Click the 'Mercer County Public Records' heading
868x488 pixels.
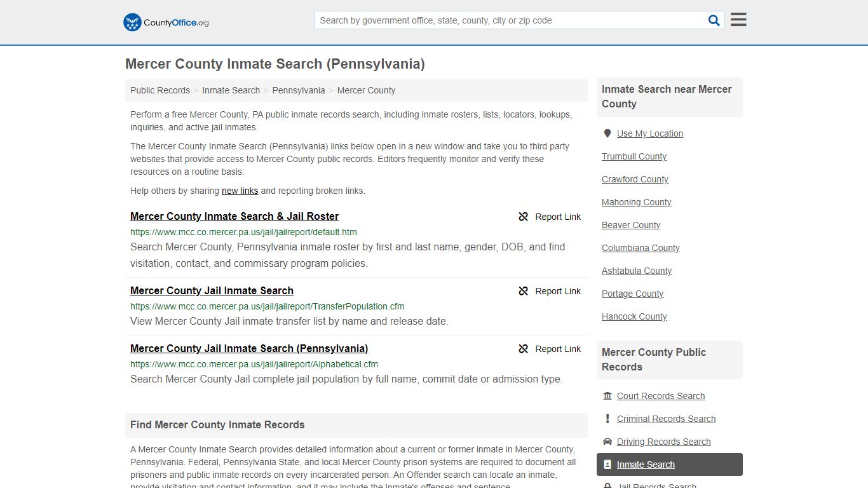[x=654, y=360]
